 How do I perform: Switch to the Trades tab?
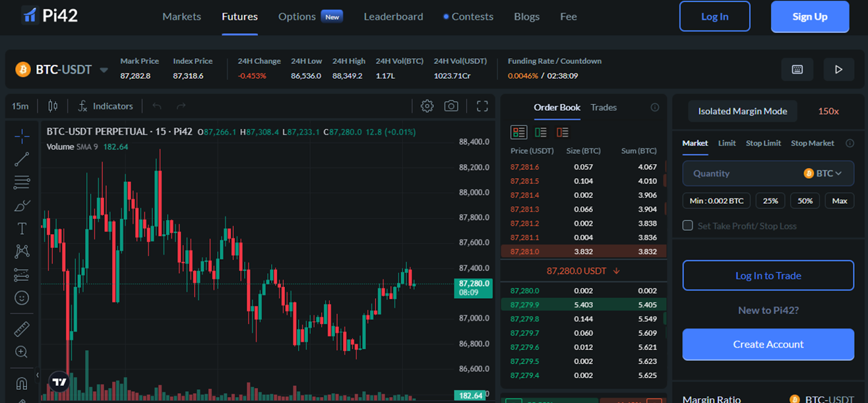(603, 108)
